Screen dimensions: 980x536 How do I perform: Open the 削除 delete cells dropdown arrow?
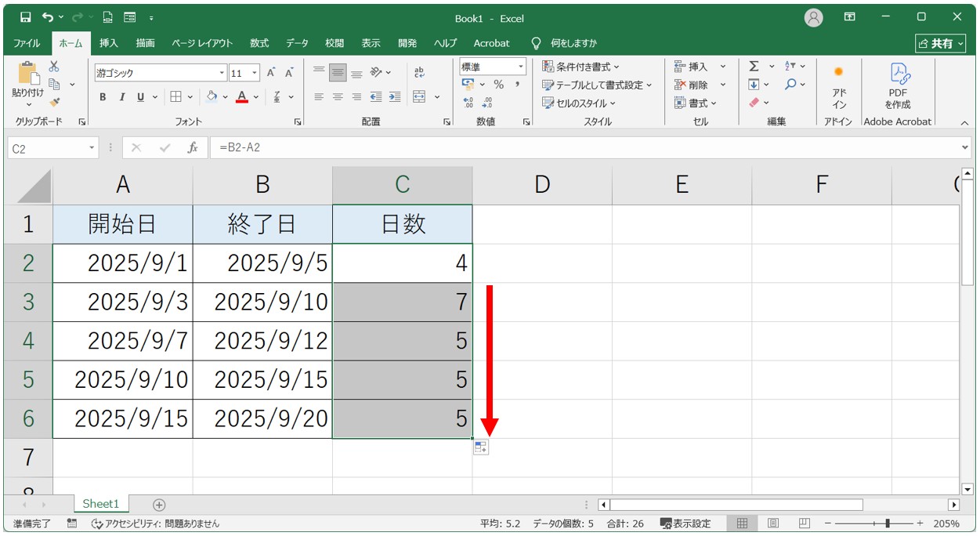click(x=722, y=85)
